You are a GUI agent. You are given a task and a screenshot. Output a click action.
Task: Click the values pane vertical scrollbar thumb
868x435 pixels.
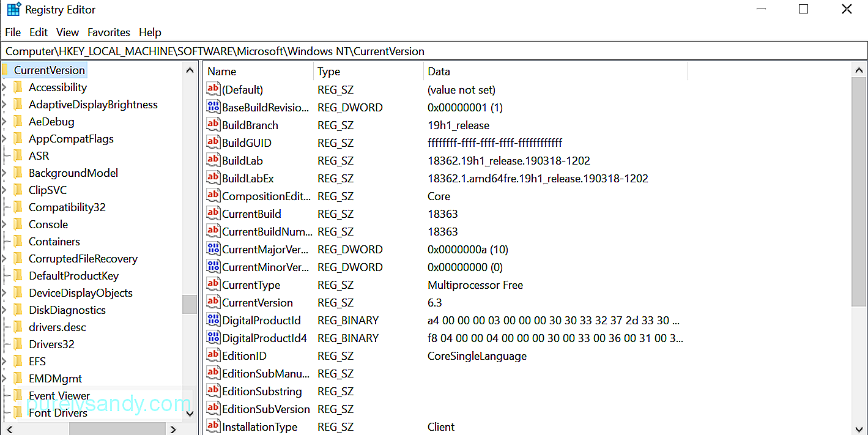coord(859,191)
